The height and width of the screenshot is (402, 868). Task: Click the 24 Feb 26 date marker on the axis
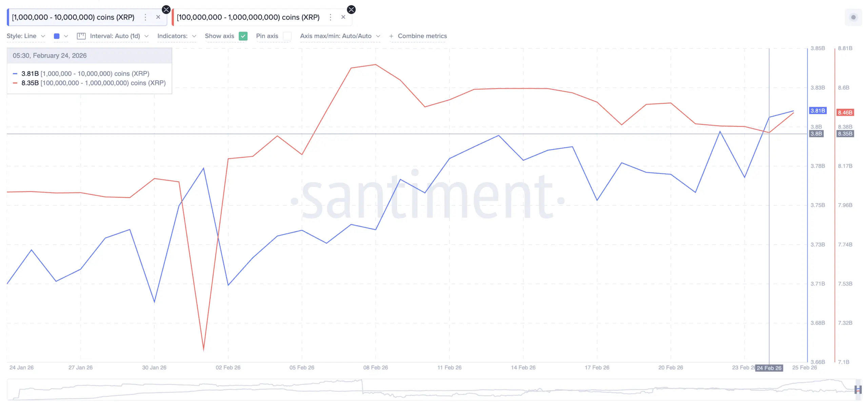click(769, 368)
